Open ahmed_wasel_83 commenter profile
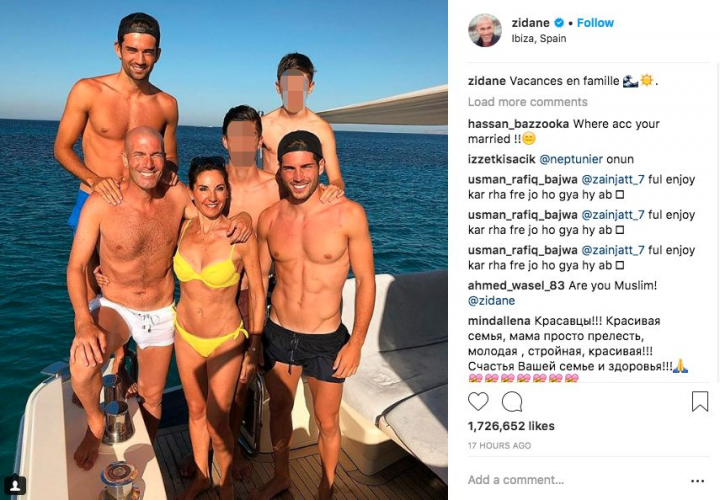The width and height of the screenshot is (720, 500). point(516,286)
